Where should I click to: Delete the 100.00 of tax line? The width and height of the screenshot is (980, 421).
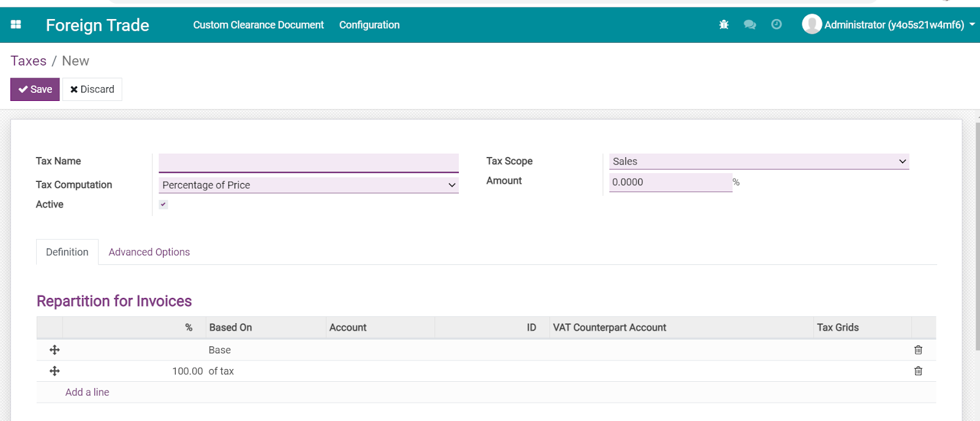[918, 371]
